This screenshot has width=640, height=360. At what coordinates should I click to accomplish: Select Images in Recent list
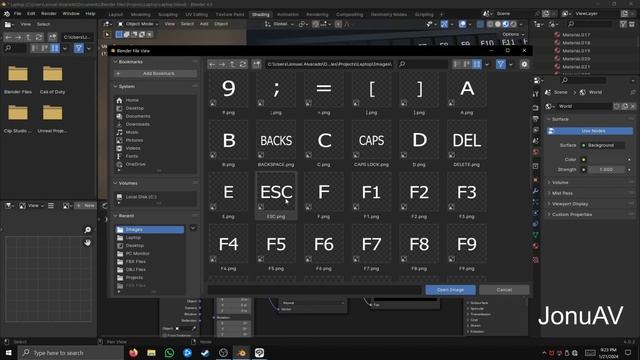pyautogui.click(x=150, y=230)
